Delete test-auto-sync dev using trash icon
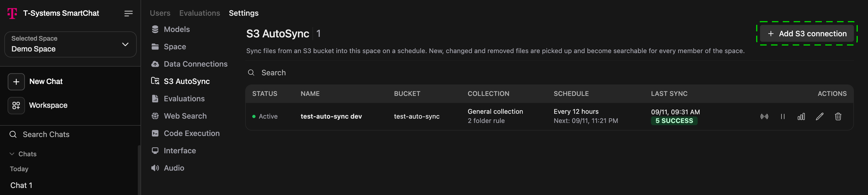Screen dimensions: 868x195 click(838, 116)
